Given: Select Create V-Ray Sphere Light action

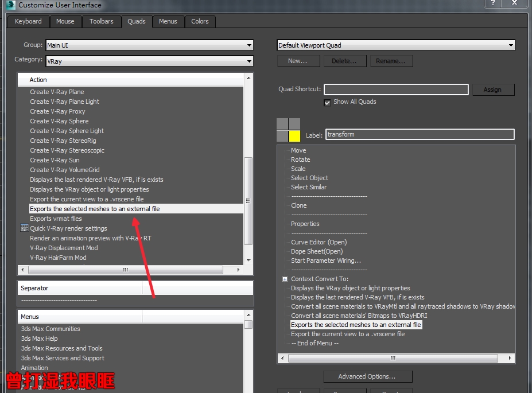Looking at the screenshot, I should pos(67,131).
